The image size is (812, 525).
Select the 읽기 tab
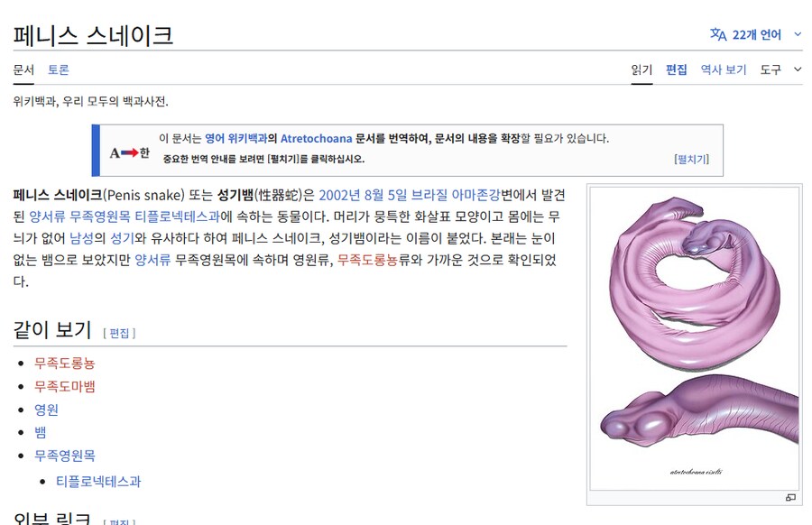click(641, 69)
